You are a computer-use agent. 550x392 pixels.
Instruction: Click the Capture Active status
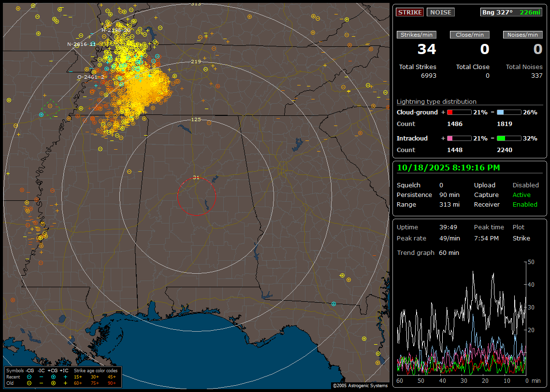point(521,195)
